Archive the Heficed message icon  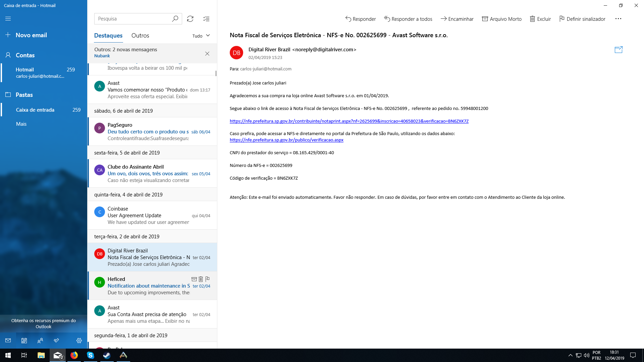(194, 279)
